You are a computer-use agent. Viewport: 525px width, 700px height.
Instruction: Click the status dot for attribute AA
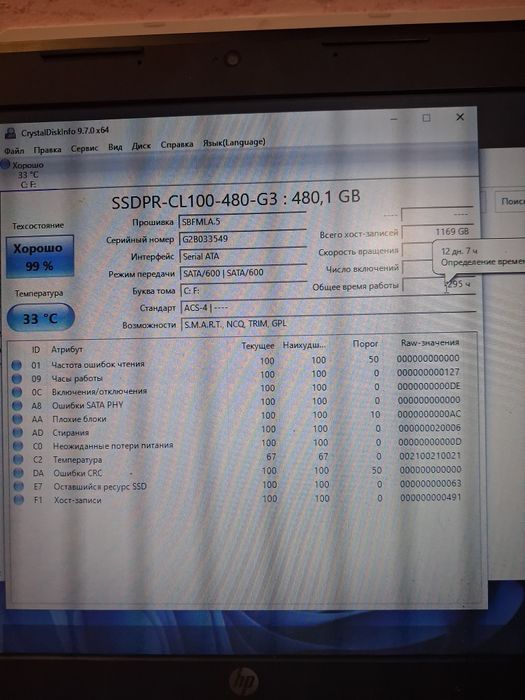click(x=17, y=419)
